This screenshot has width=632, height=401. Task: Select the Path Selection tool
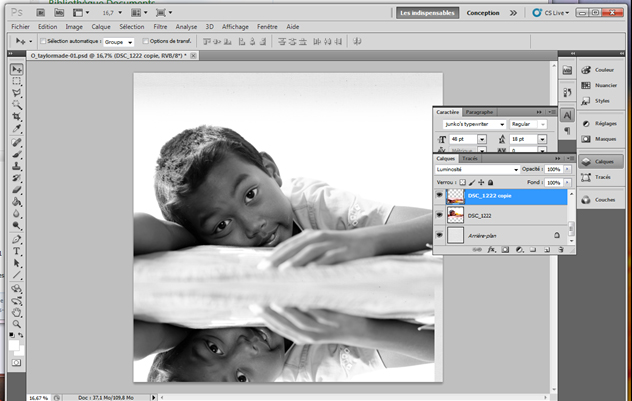click(x=17, y=263)
